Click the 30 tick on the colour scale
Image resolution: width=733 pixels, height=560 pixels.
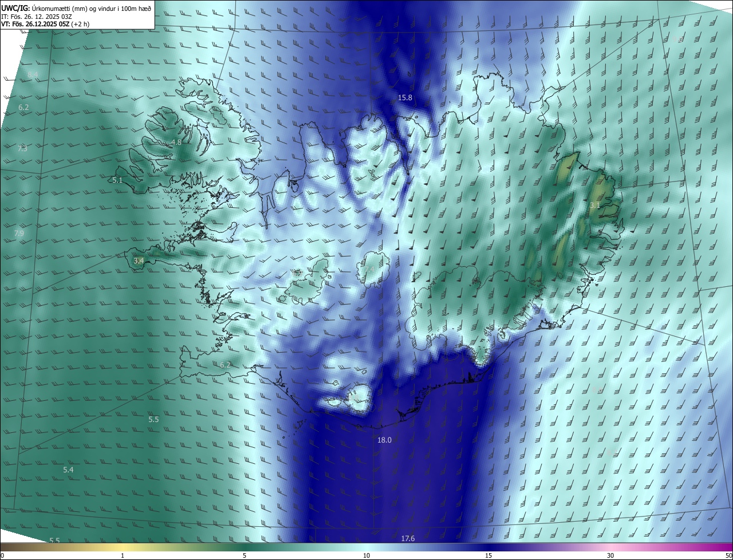(x=610, y=556)
